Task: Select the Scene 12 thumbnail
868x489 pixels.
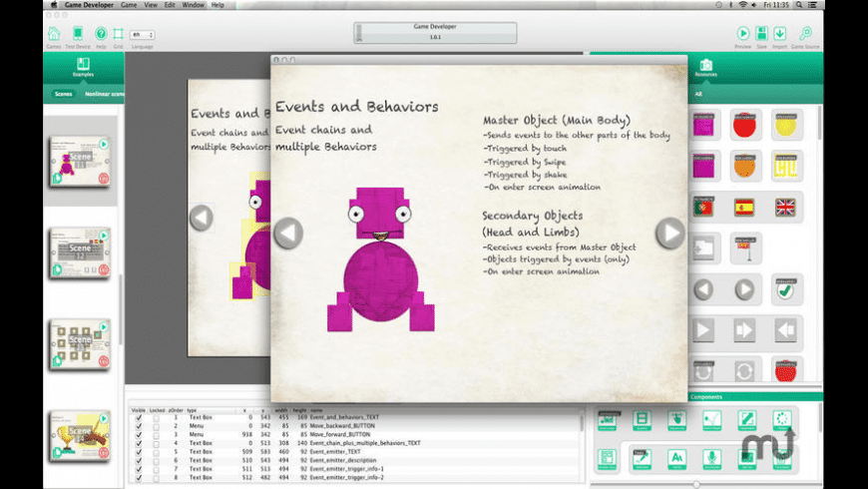Action: click(x=82, y=250)
